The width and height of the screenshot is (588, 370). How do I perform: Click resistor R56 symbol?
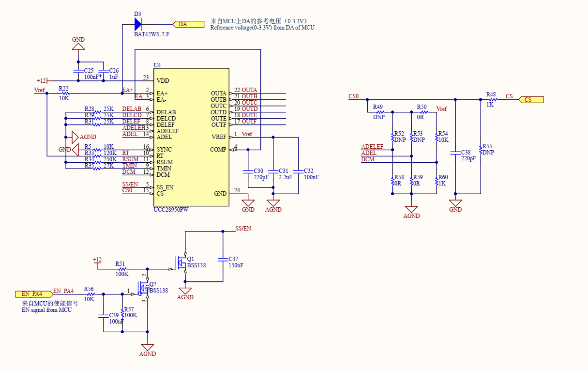tap(90, 294)
